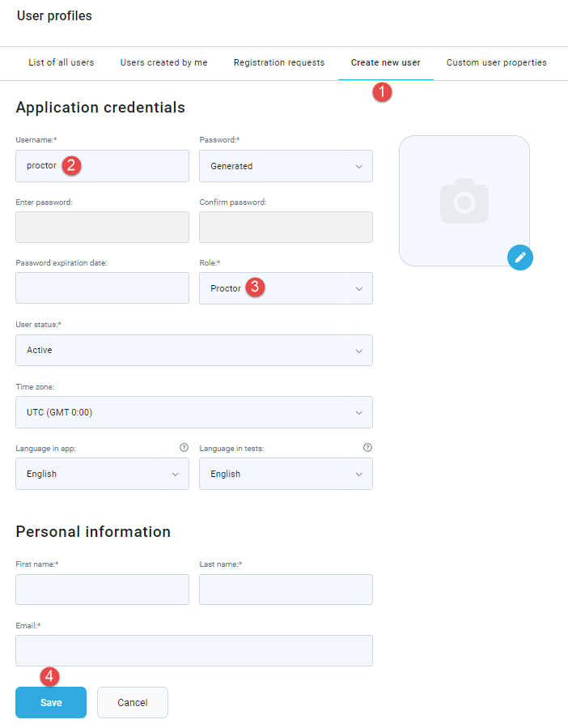Click the pencil edit photo icon
This screenshot has height=728, width=568.
point(519,258)
